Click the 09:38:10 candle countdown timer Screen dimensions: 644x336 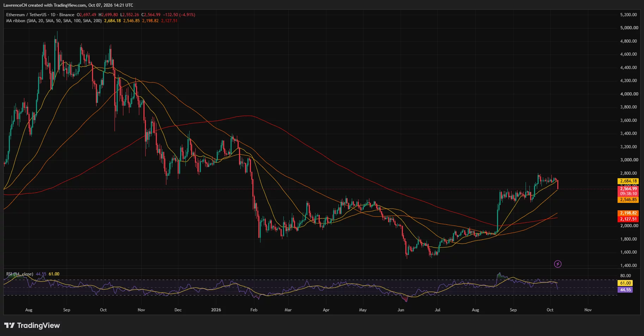(x=628, y=194)
